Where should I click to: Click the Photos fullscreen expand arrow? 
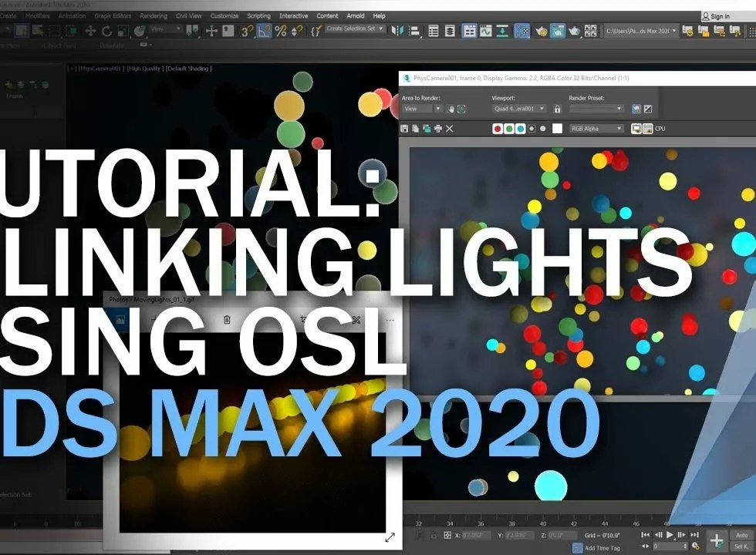[x=390, y=537]
